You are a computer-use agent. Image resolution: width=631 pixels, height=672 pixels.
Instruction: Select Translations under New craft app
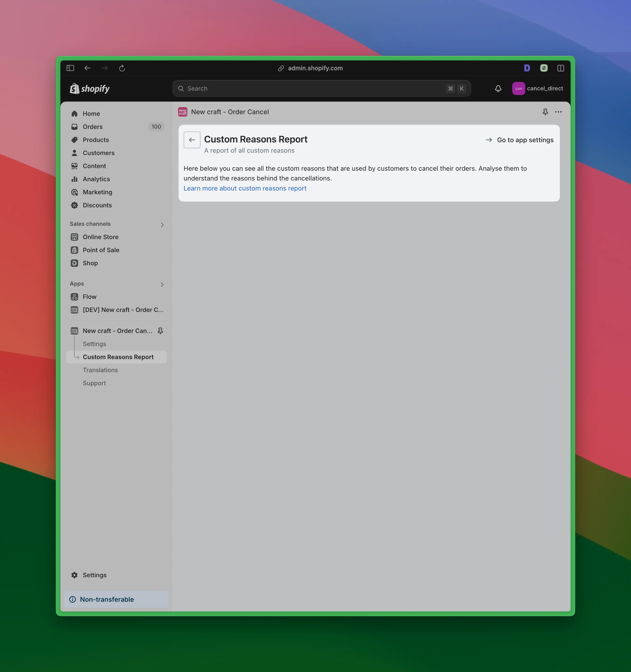pos(100,370)
